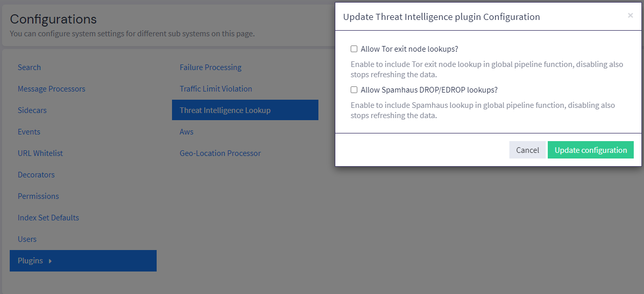This screenshot has height=294, width=644.
Task: Click the Threat Intelligence Lookup item
Action: pos(225,110)
